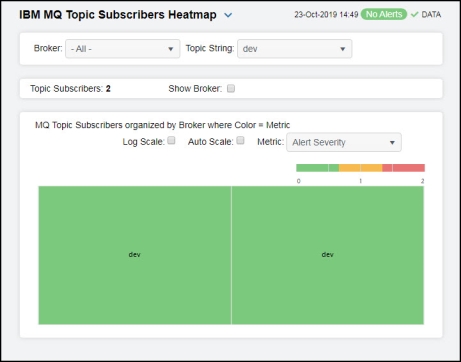Click the Broker dropdown arrow
This screenshot has height=362, width=461.
point(170,49)
